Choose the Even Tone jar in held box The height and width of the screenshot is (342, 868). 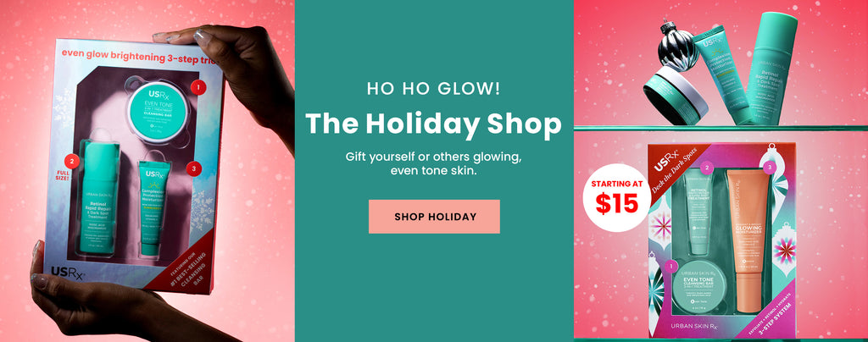pyautogui.click(x=157, y=111)
